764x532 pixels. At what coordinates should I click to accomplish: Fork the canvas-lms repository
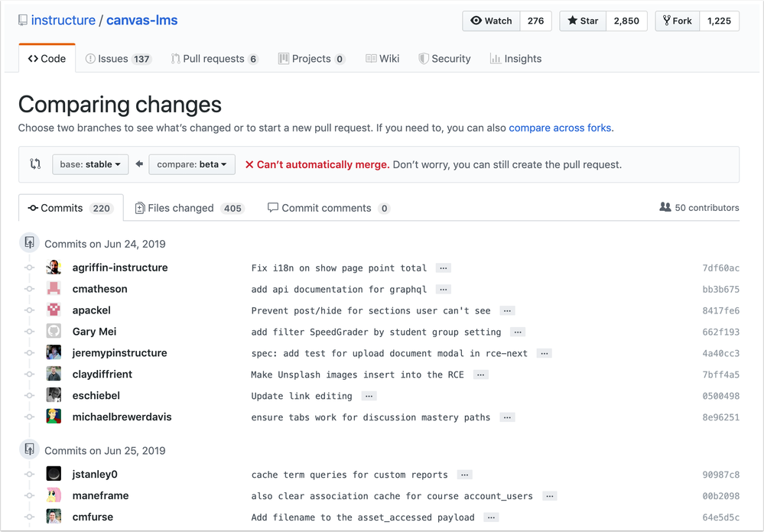[x=678, y=21]
